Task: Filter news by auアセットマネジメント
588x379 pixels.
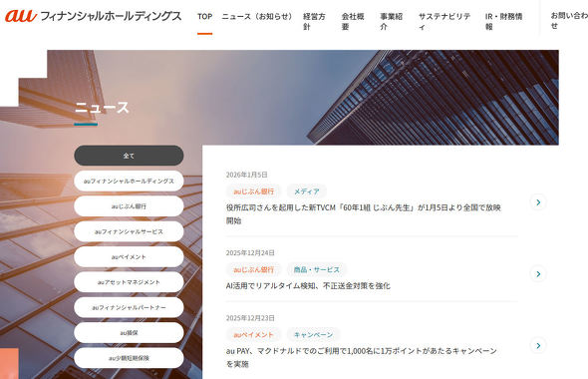Action: (129, 282)
